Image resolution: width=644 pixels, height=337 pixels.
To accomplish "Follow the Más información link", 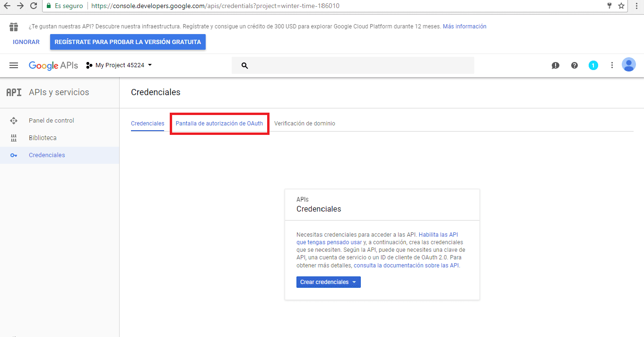I will click(464, 27).
